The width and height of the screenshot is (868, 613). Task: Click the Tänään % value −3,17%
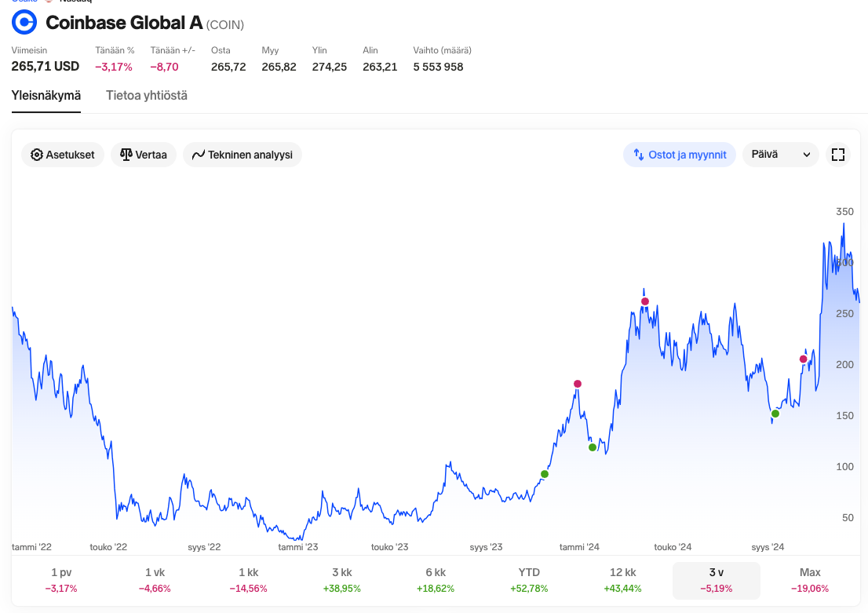[114, 67]
